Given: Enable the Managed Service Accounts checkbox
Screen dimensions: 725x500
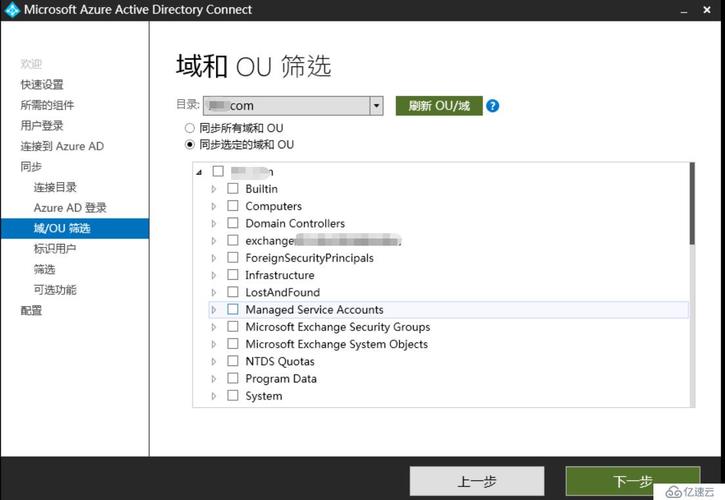Looking at the screenshot, I should (x=233, y=309).
